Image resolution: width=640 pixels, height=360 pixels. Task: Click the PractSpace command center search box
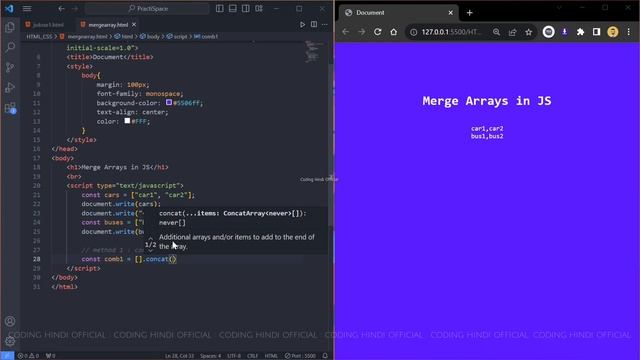tap(147, 9)
